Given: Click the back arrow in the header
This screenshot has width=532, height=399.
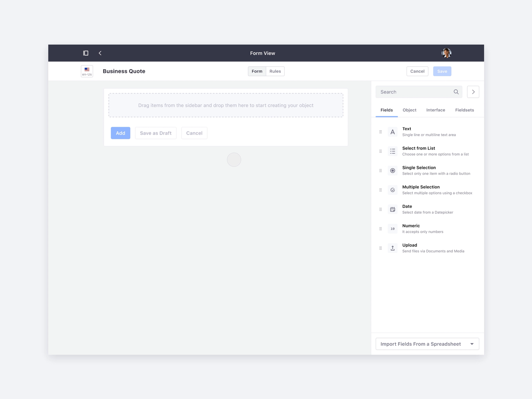Looking at the screenshot, I should coord(100,53).
